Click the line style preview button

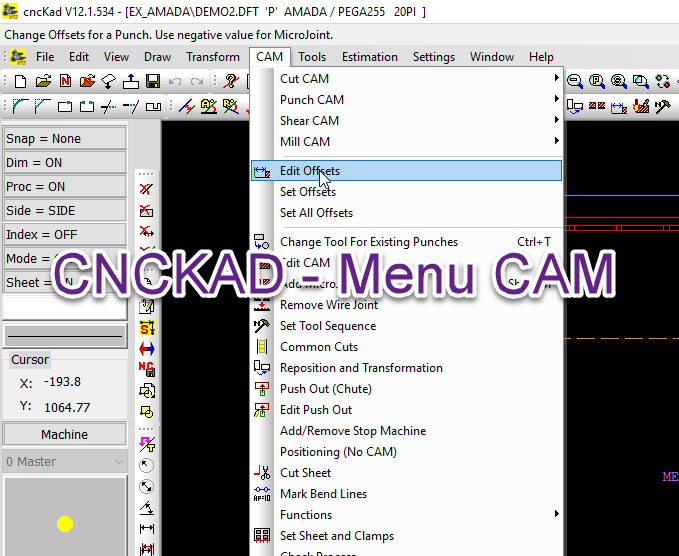(65, 336)
